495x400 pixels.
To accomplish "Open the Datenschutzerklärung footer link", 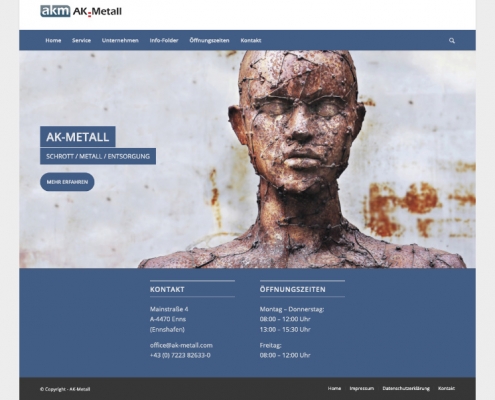I will tap(406, 388).
